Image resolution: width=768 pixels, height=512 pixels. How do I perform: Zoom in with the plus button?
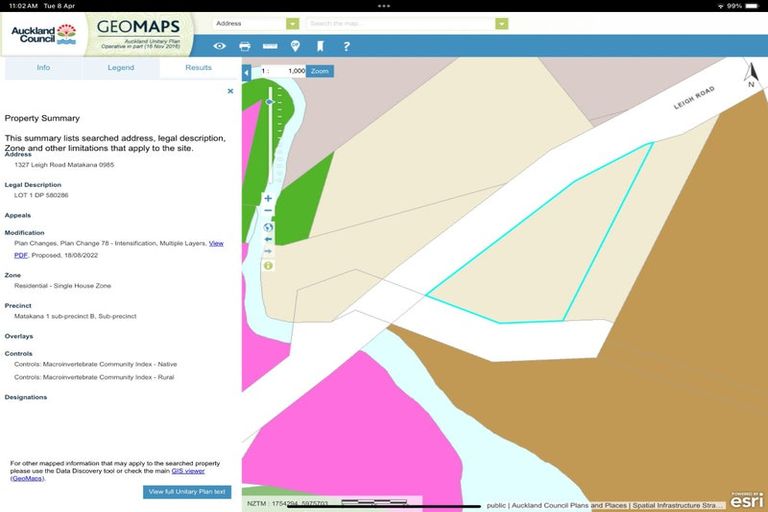pos(268,199)
